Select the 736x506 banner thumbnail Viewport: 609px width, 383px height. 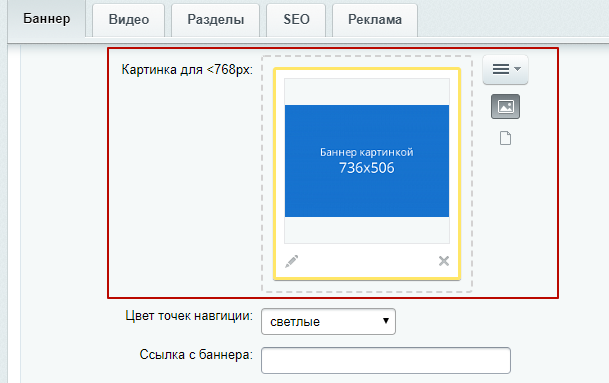[367, 161]
